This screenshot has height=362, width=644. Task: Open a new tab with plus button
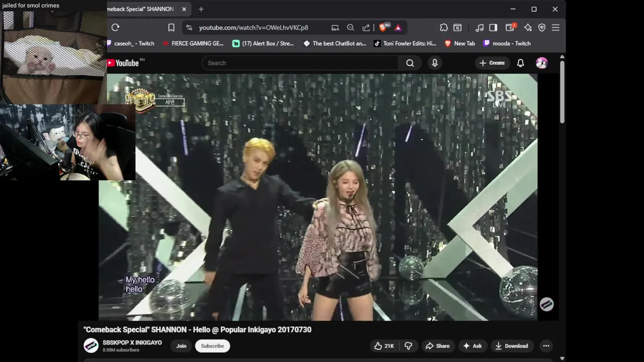click(x=201, y=9)
